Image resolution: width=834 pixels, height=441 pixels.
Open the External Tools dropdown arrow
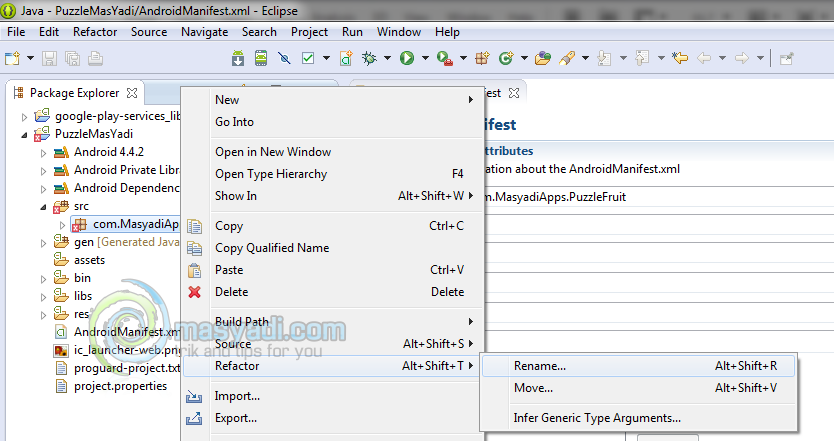pos(463,58)
